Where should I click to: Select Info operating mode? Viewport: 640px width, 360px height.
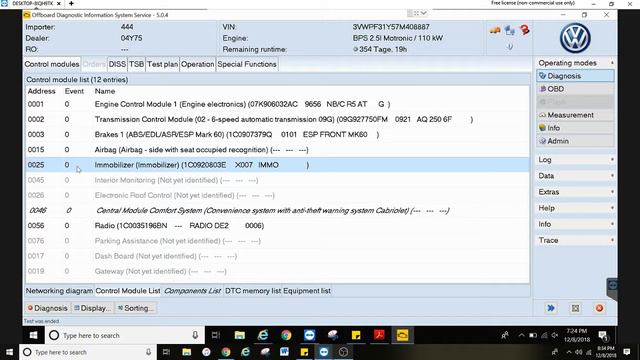point(575,128)
